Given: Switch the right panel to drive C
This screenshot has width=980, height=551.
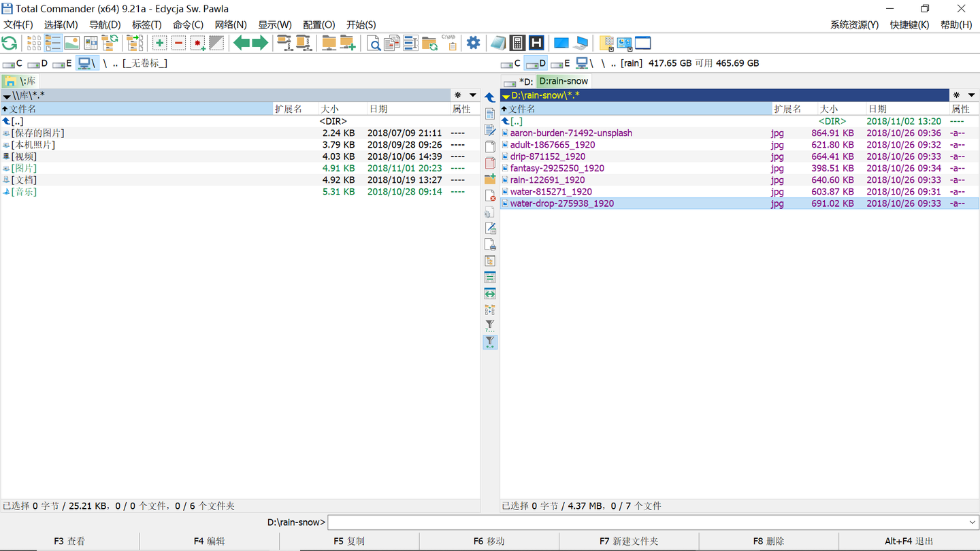Looking at the screenshot, I should tap(511, 63).
